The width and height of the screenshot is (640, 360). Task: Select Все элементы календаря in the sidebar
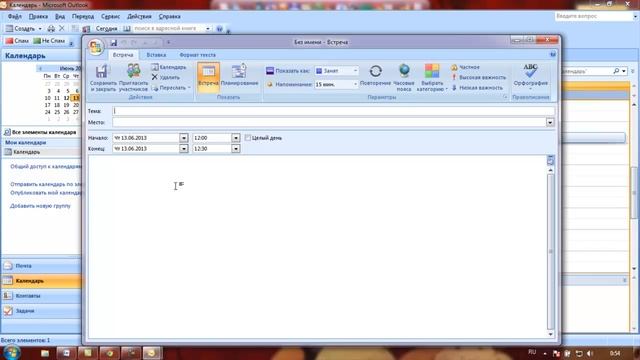tap(40, 132)
